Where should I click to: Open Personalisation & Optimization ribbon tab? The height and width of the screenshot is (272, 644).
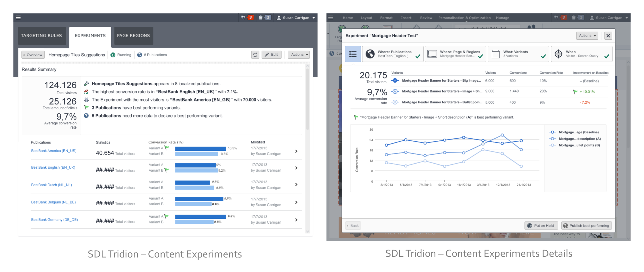click(464, 18)
